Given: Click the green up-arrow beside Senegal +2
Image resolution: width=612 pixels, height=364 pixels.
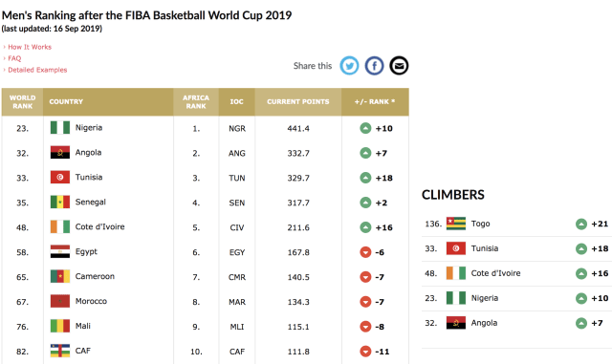Looking at the screenshot, I should tap(365, 203).
